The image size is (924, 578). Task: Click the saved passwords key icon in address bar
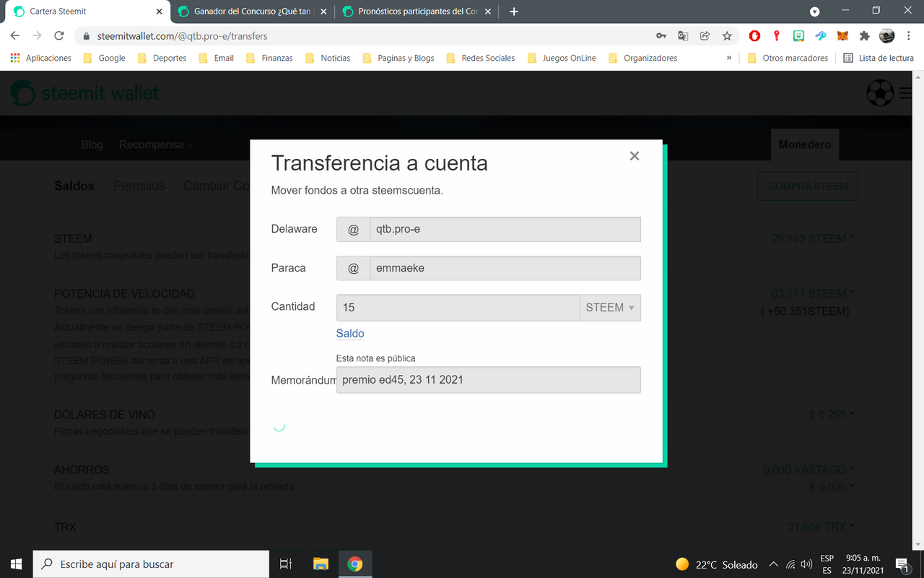coord(661,35)
